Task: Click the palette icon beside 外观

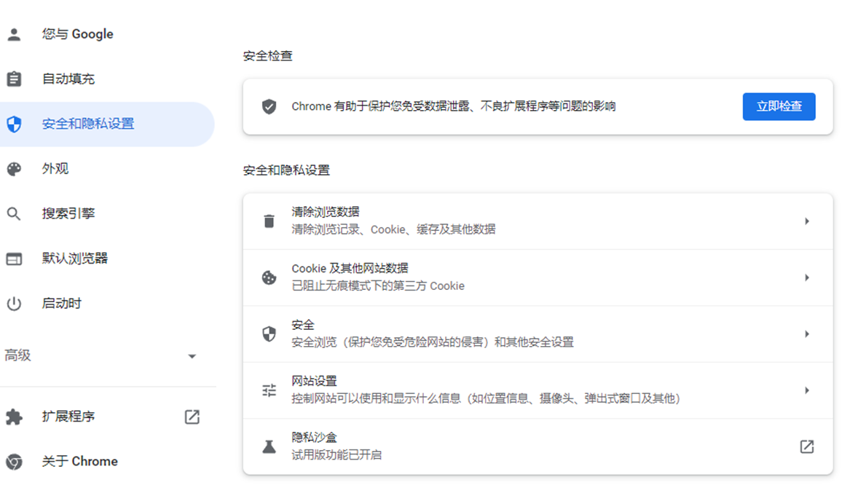Action: pos(14,169)
